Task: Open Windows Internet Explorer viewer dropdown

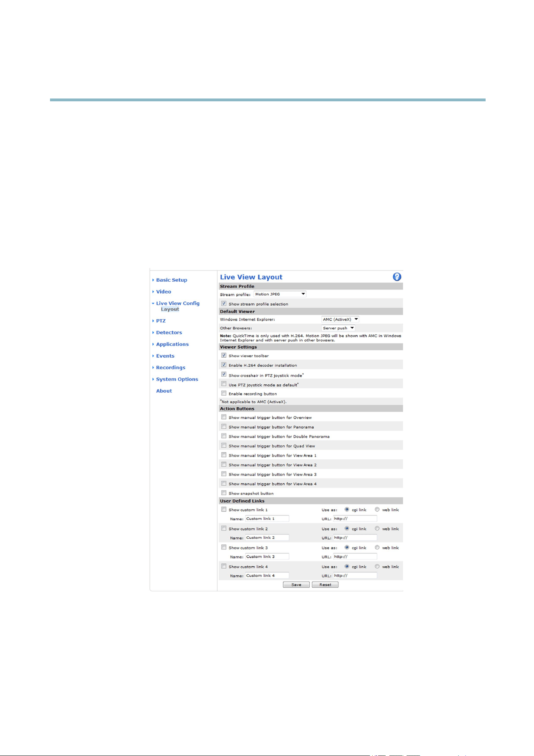Action: click(x=340, y=319)
